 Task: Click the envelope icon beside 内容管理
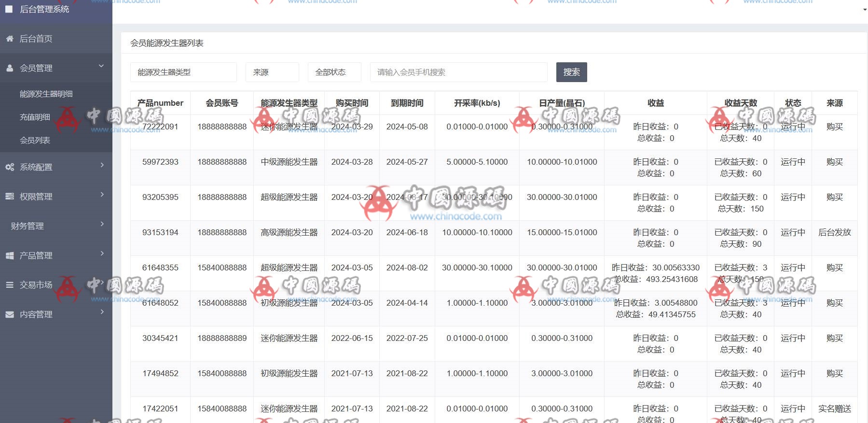coord(10,314)
